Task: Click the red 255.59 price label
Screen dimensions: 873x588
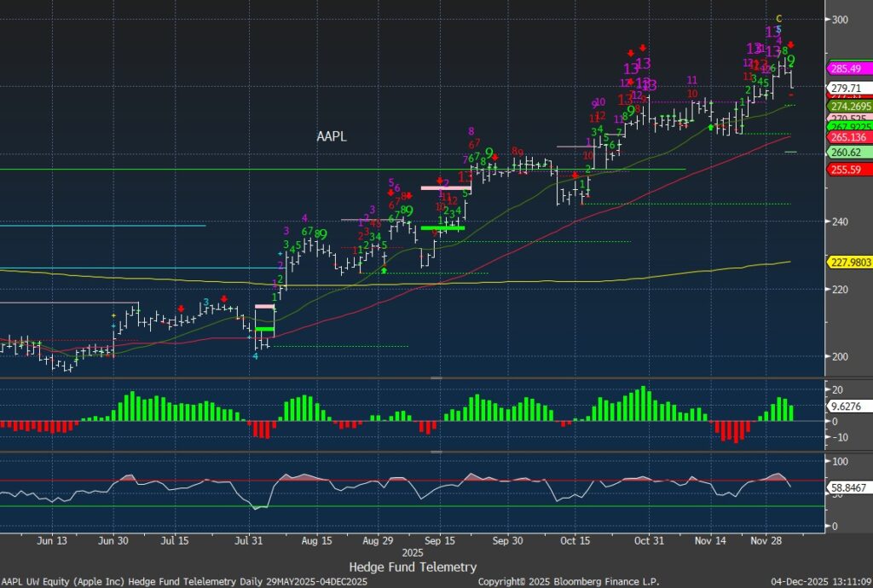Action: [847, 170]
